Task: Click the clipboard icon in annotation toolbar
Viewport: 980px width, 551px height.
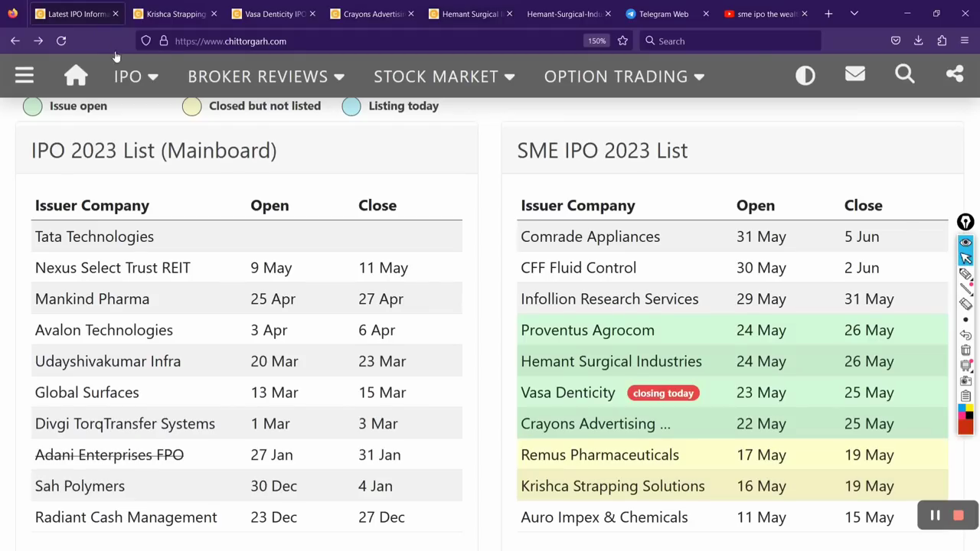Action: (x=965, y=396)
